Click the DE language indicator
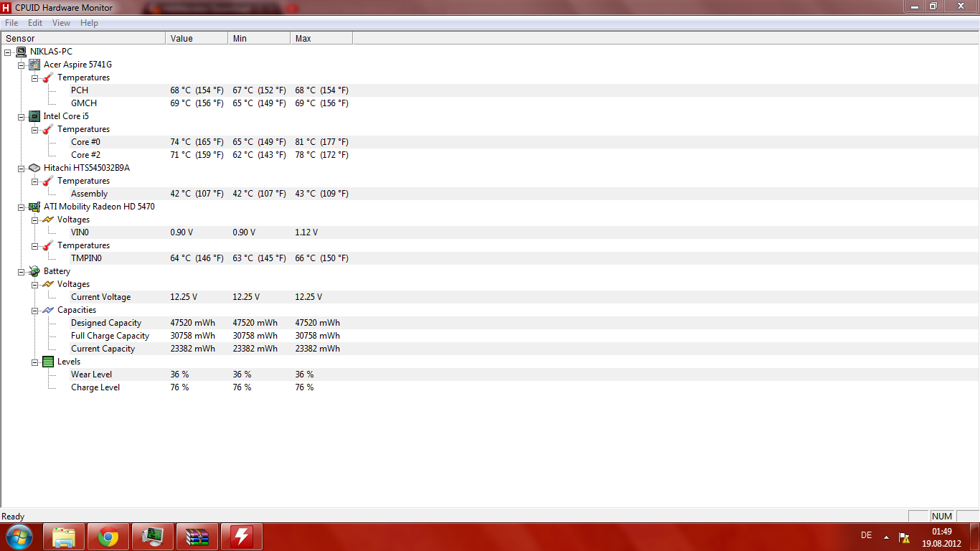This screenshot has width=980, height=551. pos(866,535)
